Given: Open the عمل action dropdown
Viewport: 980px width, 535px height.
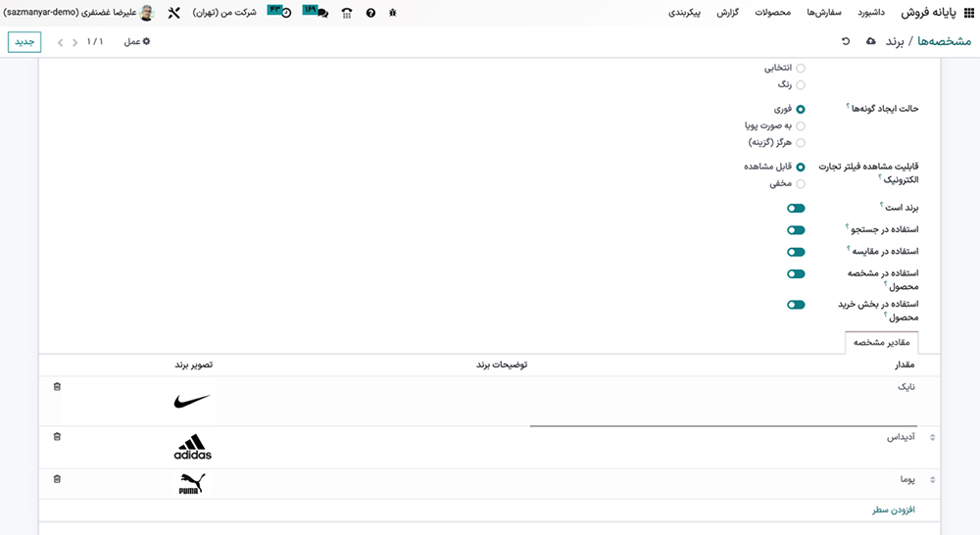Looking at the screenshot, I should click(137, 42).
